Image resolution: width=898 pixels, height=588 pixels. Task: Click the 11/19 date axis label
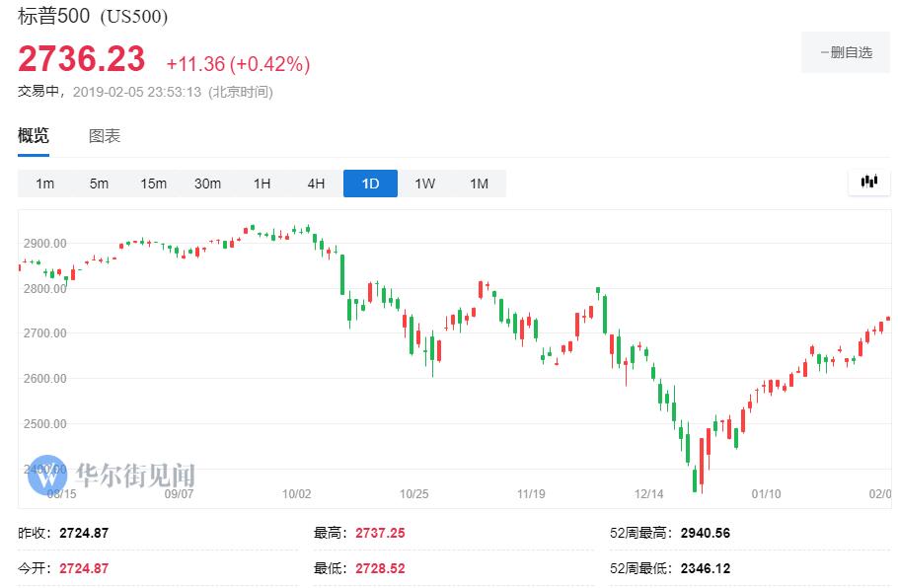click(x=531, y=494)
